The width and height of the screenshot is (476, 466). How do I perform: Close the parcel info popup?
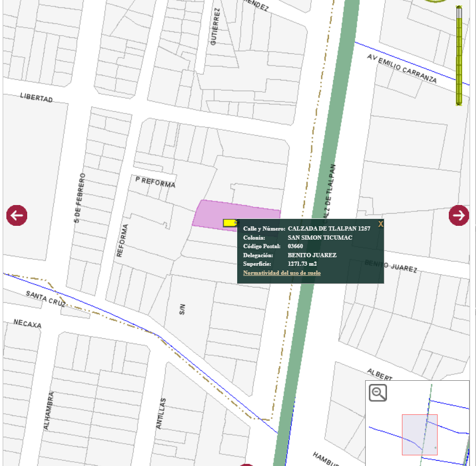pyautogui.click(x=380, y=224)
